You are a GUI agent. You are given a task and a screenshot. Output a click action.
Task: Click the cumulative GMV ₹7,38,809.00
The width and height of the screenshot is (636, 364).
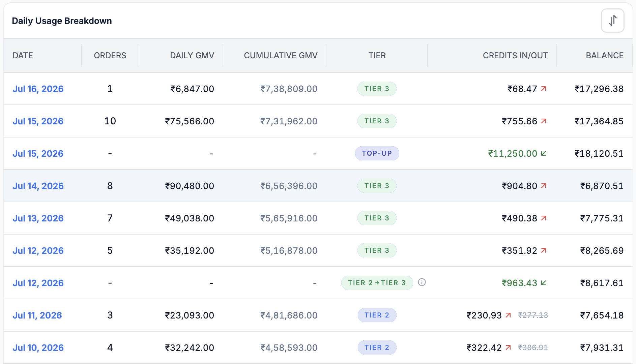289,89
